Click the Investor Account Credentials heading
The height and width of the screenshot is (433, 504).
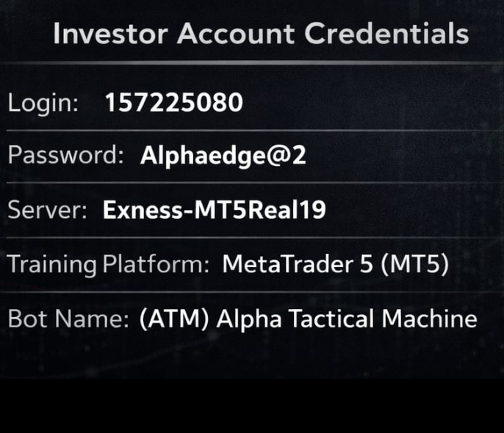coord(261,34)
